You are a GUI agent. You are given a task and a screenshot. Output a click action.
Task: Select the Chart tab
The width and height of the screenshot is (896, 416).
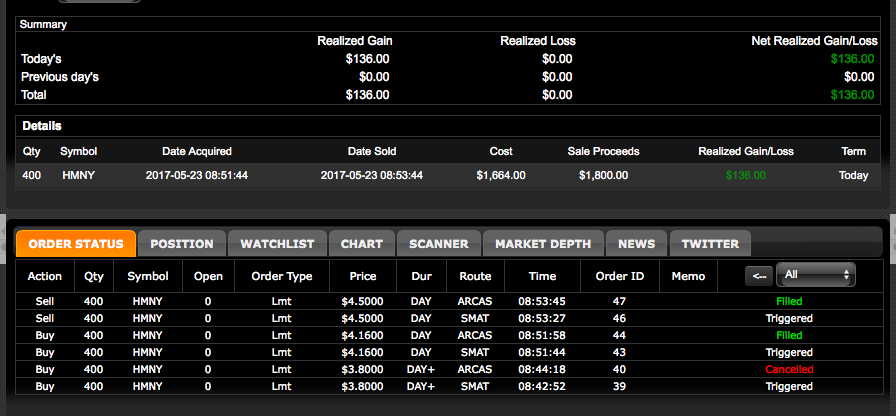[x=361, y=244]
